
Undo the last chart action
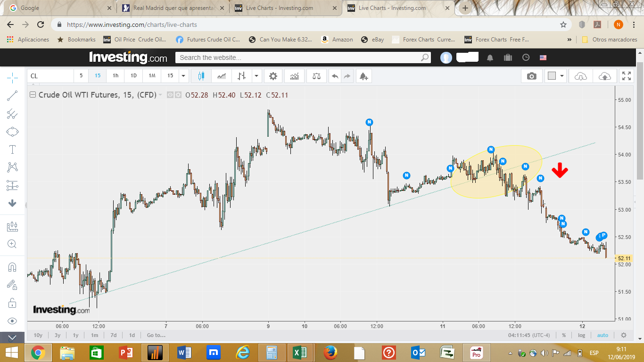[335, 76]
